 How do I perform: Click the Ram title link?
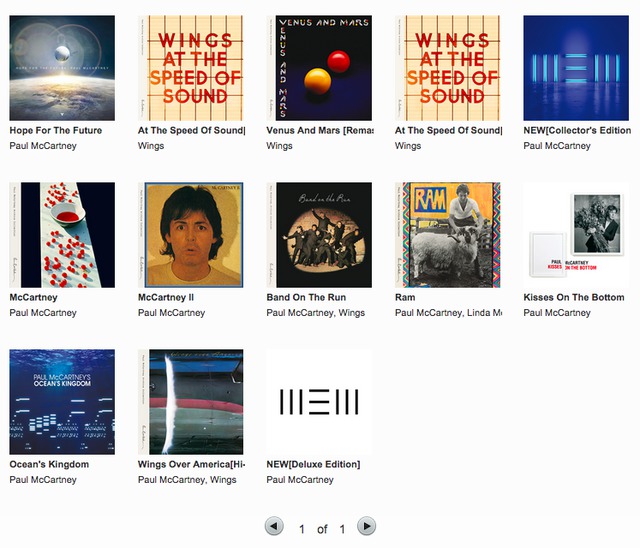(x=405, y=297)
